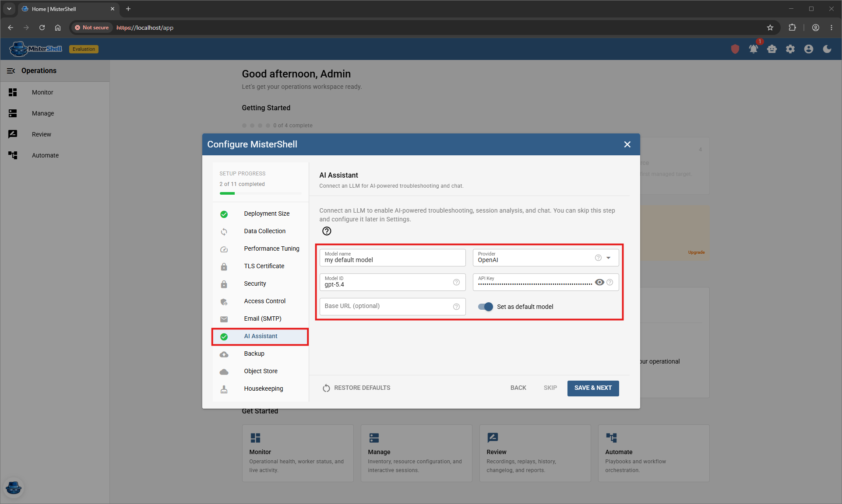Expand the Provider dropdown arrow
This screenshot has height=504, width=842.
[x=608, y=258]
